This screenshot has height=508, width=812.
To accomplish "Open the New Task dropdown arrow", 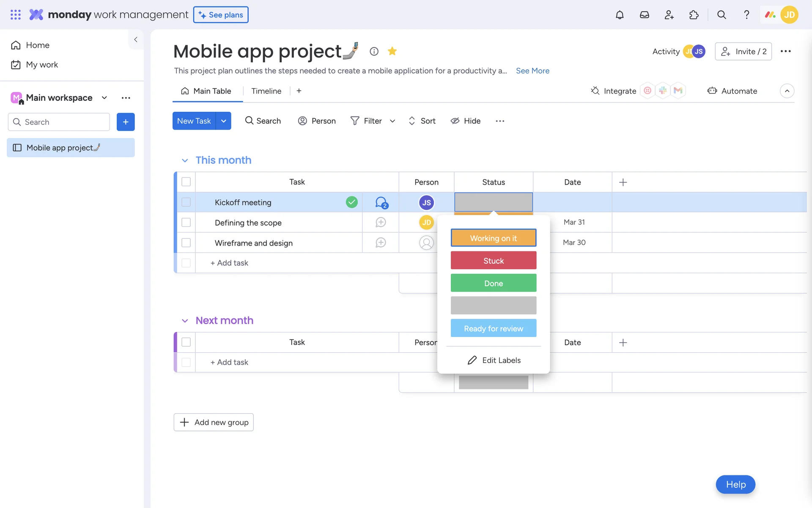I will pyautogui.click(x=223, y=121).
